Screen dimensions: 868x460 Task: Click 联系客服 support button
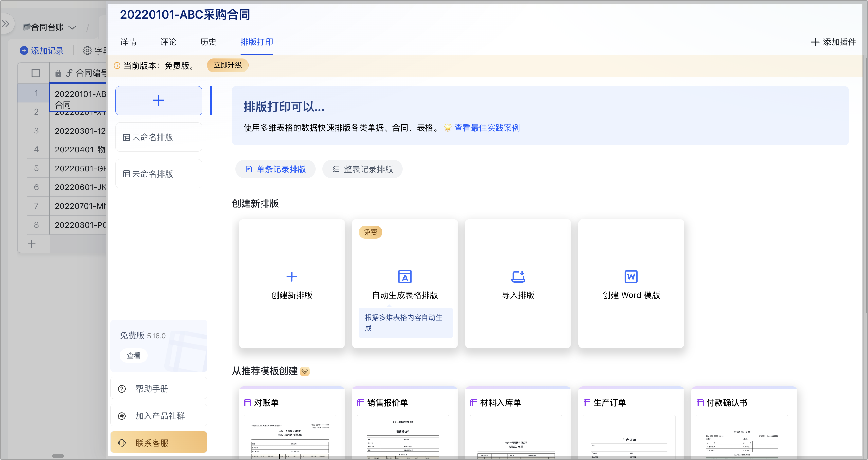[x=159, y=442]
